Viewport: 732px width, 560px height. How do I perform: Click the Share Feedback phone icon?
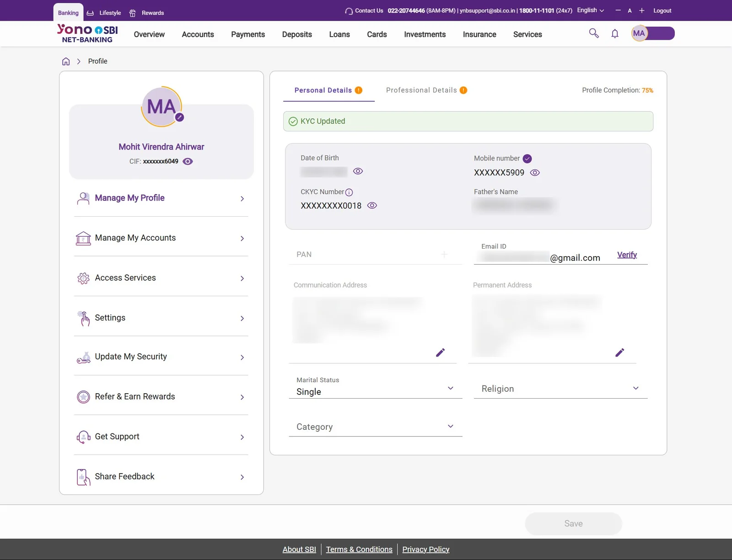pos(83,477)
